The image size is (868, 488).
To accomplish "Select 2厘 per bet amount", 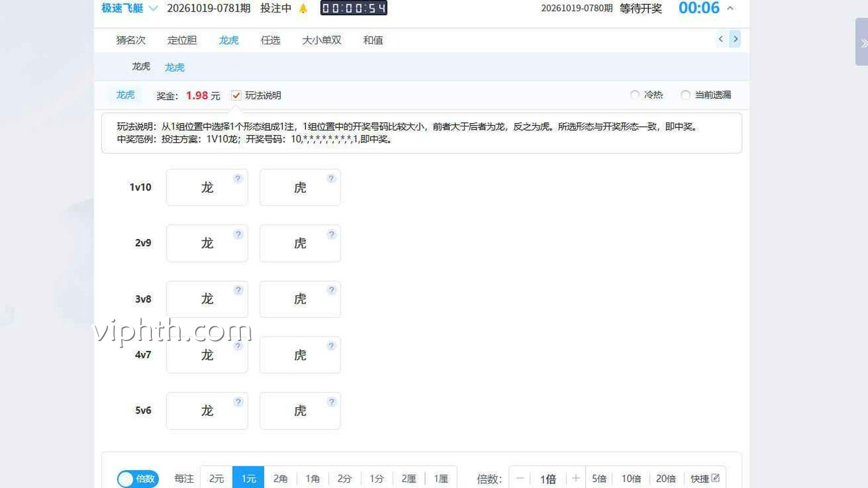I will click(409, 478).
